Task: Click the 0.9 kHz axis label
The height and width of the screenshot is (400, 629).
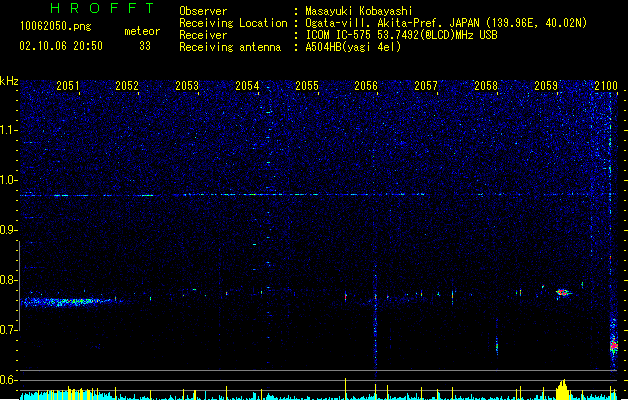Action: click(x=8, y=230)
